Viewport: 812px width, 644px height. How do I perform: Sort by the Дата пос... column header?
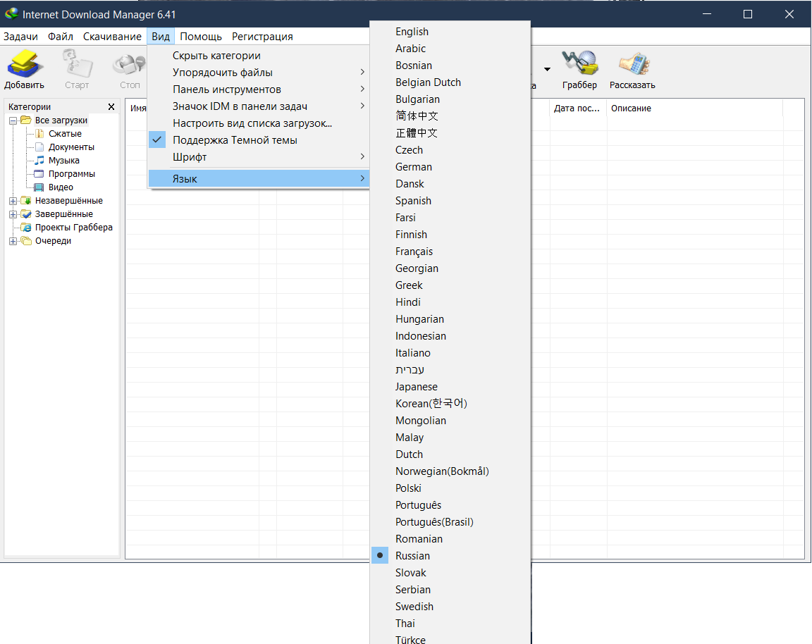(577, 109)
